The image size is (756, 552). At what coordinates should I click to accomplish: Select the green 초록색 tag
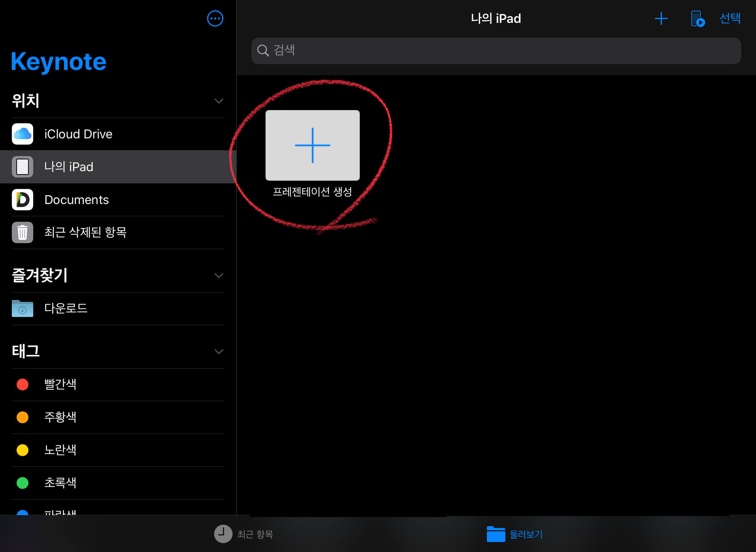click(x=60, y=483)
